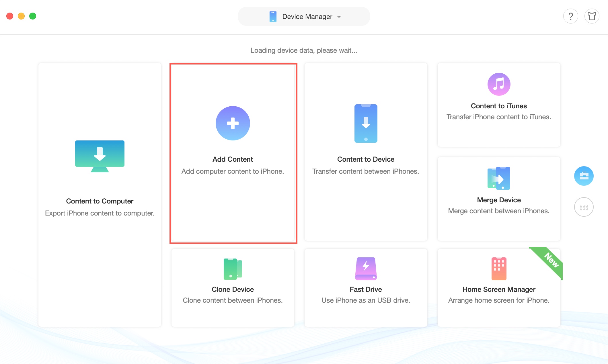Click the Clone Device green phones icon

point(233,269)
